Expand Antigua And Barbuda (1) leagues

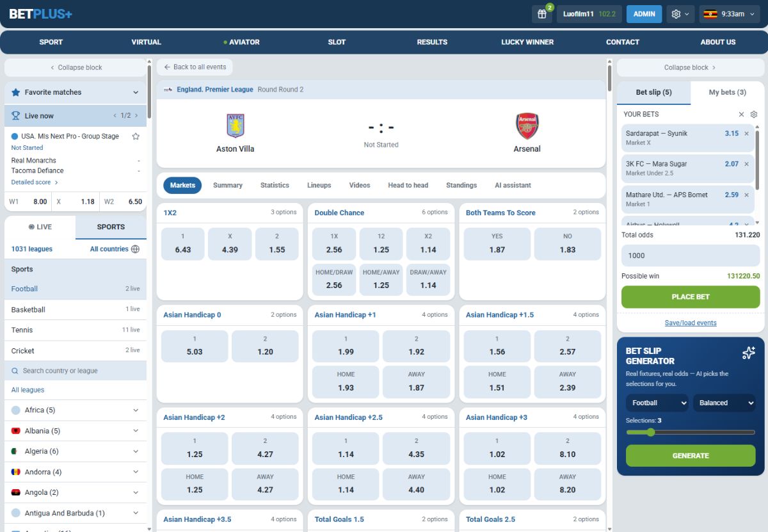[136, 513]
